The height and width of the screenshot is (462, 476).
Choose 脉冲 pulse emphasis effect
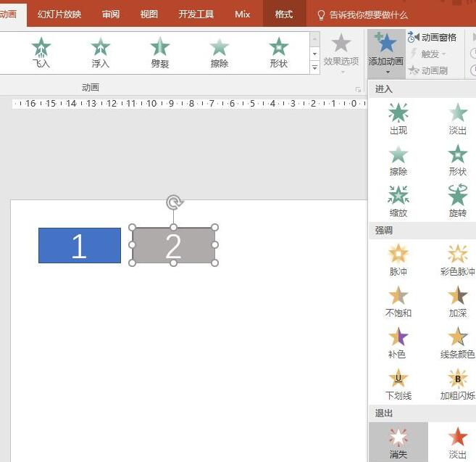coord(398,260)
